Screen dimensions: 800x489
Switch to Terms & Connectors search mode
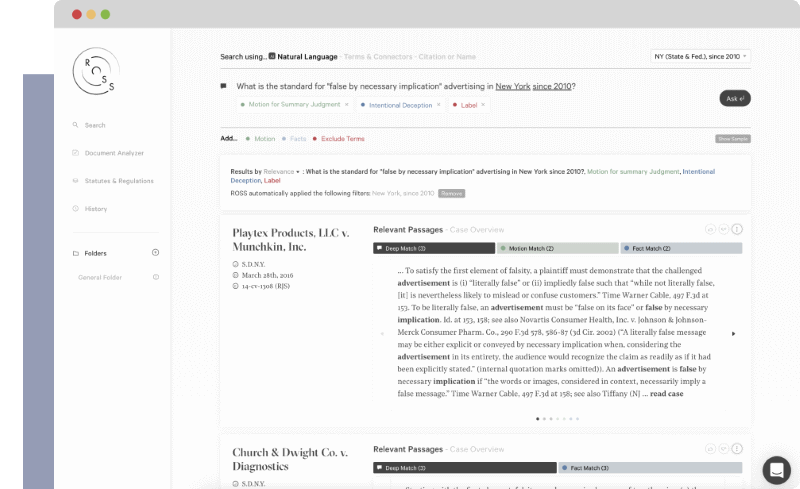[x=378, y=56]
